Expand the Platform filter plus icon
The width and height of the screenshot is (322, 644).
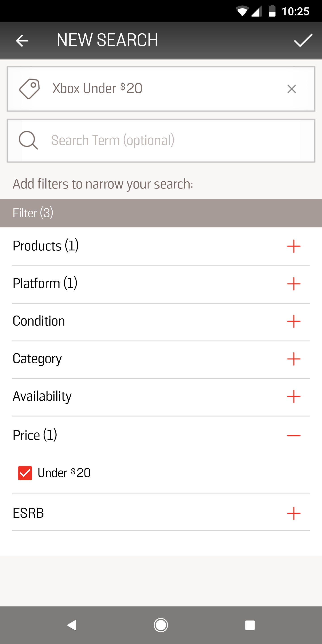(294, 284)
